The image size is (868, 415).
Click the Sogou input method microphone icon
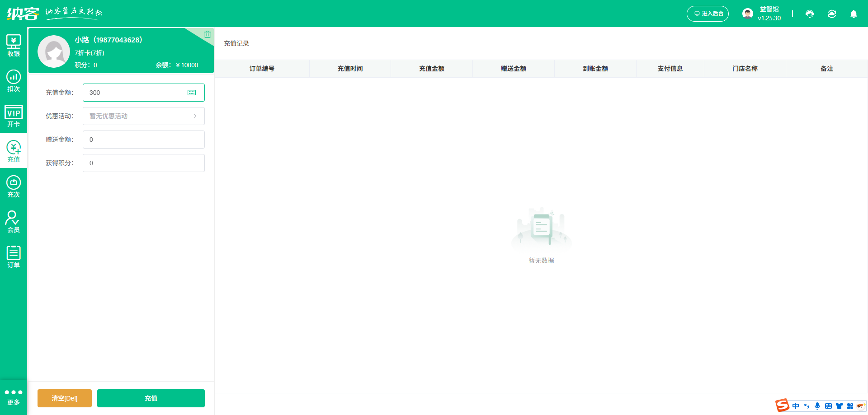[817, 406]
